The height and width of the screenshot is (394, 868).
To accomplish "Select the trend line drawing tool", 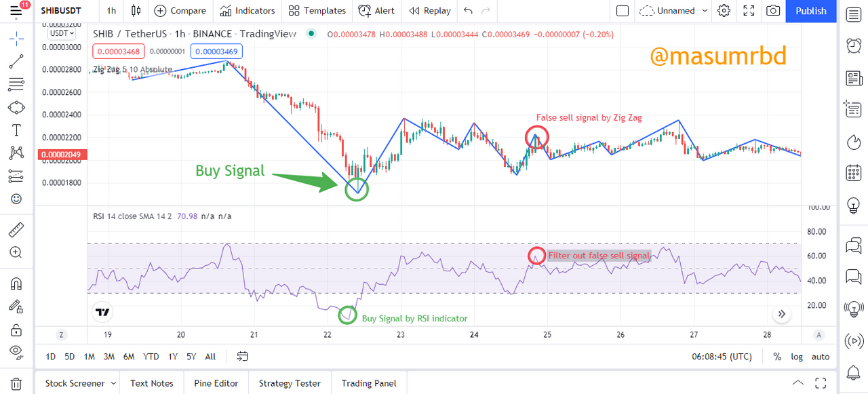I will pos(16,62).
